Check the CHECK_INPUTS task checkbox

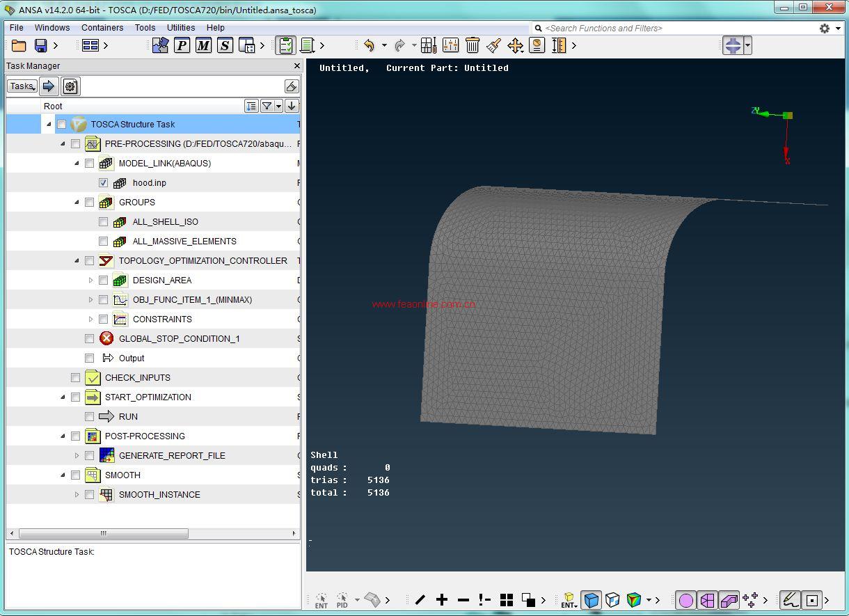pos(75,378)
